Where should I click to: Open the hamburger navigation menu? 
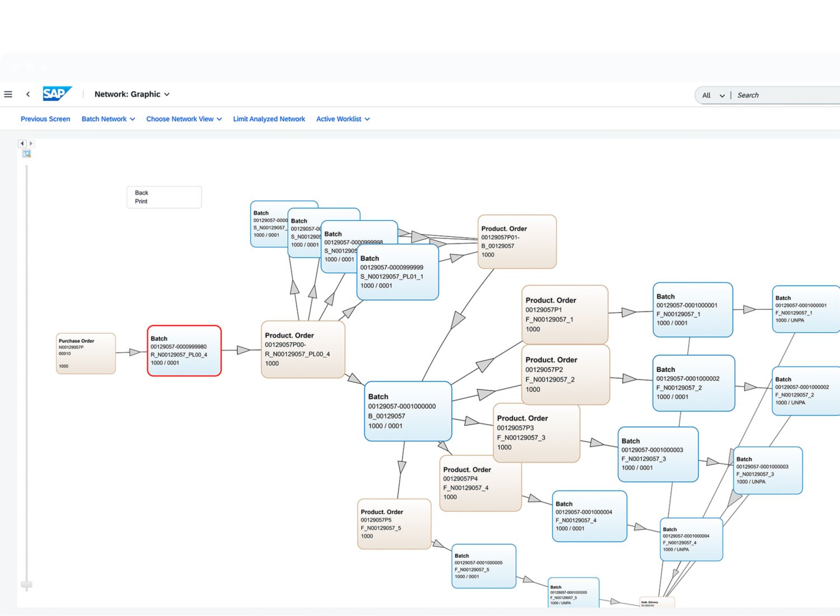tap(8, 94)
